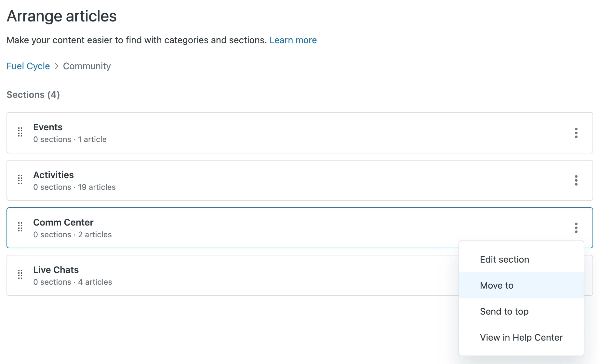The height and width of the screenshot is (364, 599).
Task: Close the Comm Center kebab menu
Action: pos(576,228)
